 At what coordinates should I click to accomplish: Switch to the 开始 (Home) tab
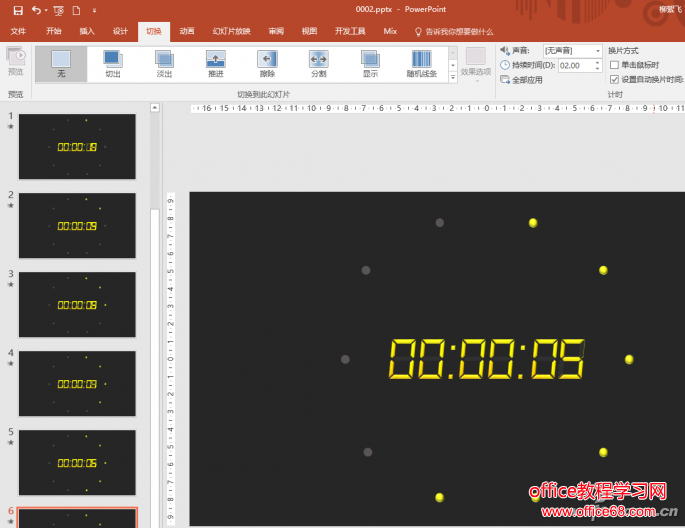pyautogui.click(x=54, y=31)
